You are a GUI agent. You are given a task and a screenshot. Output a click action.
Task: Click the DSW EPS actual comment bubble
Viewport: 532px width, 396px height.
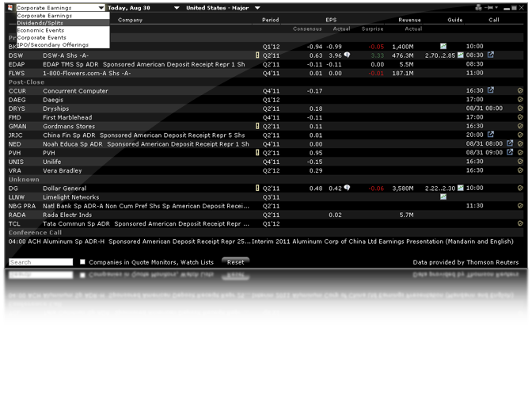[x=347, y=55]
